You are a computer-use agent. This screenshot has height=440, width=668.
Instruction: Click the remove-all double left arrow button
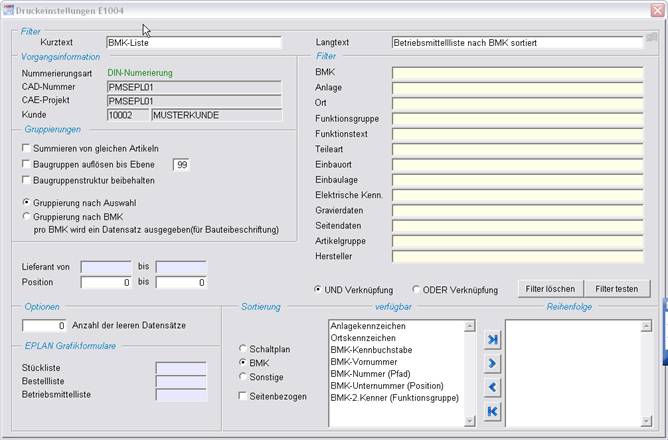(x=490, y=410)
